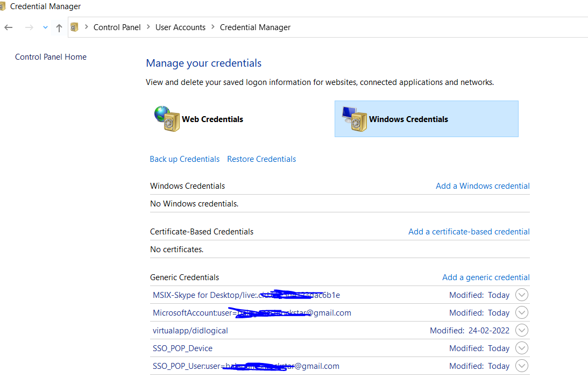Expand the MicrosoftAccount credential chevron

(x=522, y=312)
